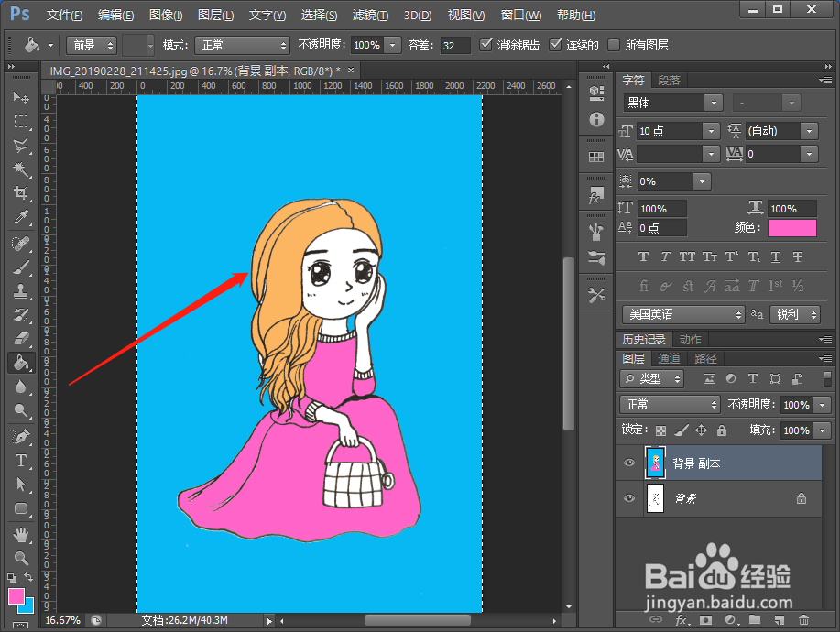
Task: Select the History Brush tool
Action: [21, 315]
